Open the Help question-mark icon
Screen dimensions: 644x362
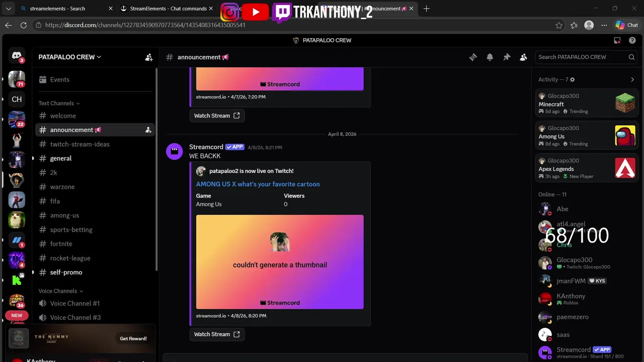tap(632, 40)
